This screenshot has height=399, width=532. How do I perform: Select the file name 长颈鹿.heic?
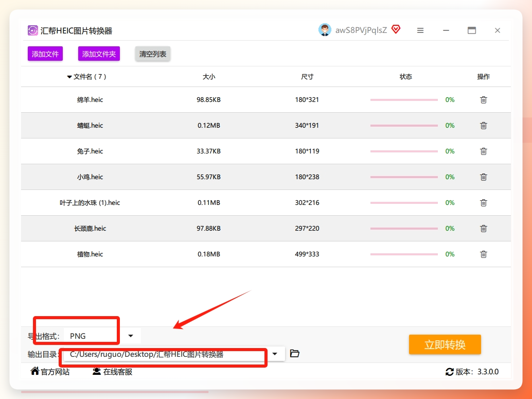click(x=90, y=229)
